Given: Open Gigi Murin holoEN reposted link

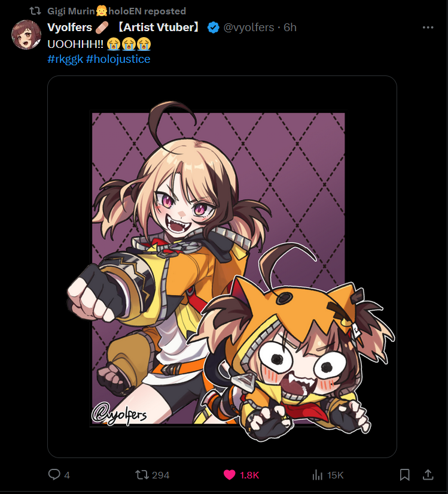Looking at the screenshot, I should 117,11.
